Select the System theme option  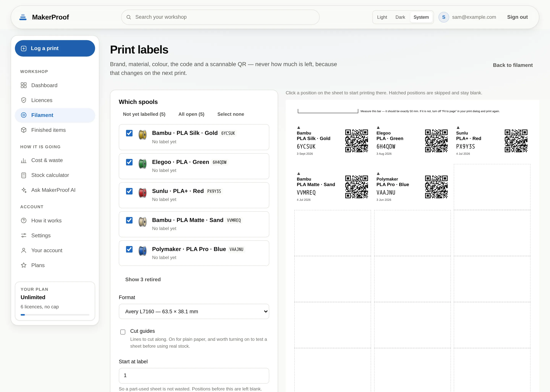click(421, 17)
